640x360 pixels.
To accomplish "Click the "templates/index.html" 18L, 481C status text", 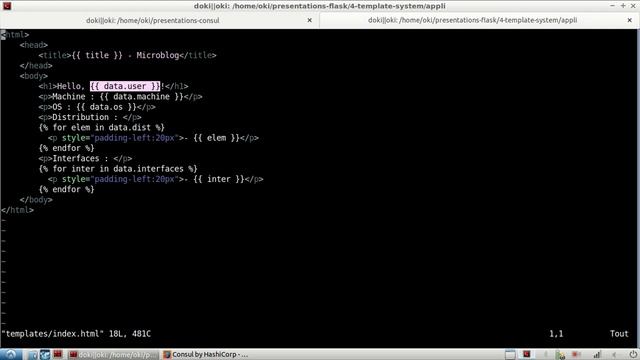I will point(76,334).
